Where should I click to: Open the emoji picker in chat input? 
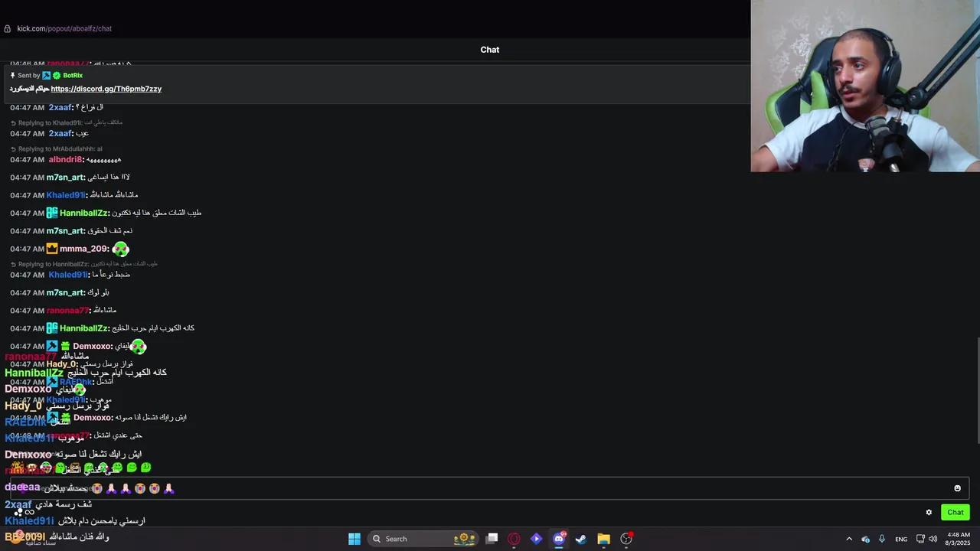click(957, 488)
